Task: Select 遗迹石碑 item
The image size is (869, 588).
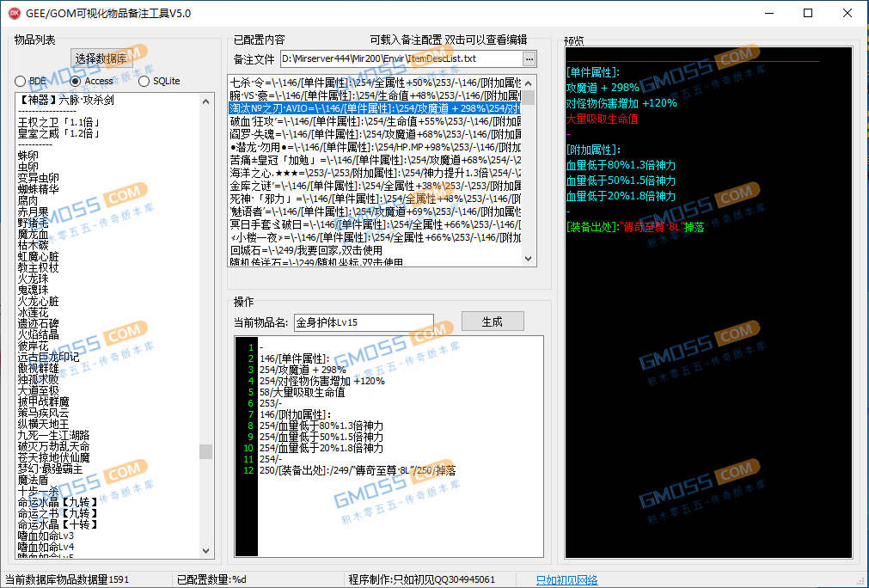Action: (x=38, y=323)
